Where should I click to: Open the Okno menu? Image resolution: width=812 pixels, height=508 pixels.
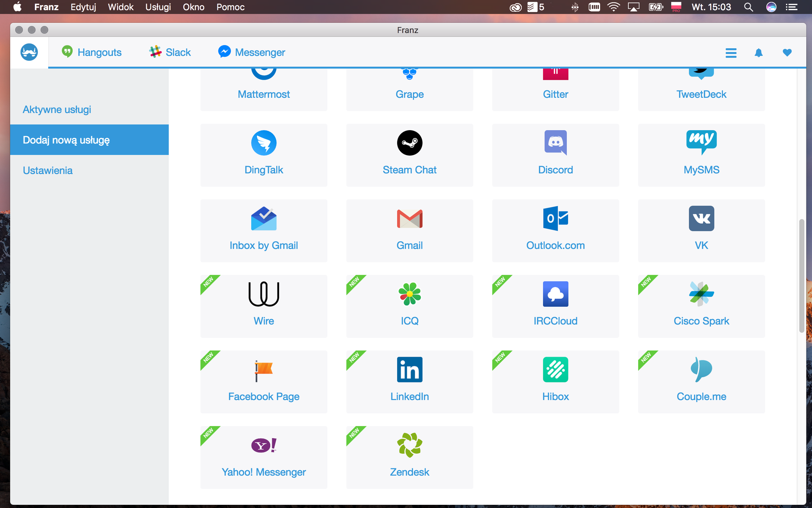click(193, 7)
